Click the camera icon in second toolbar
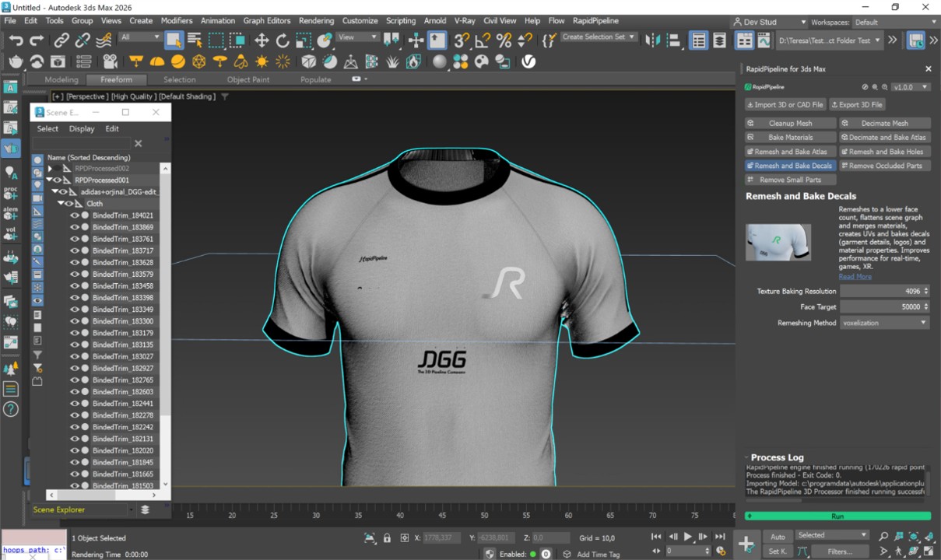 click(111, 61)
